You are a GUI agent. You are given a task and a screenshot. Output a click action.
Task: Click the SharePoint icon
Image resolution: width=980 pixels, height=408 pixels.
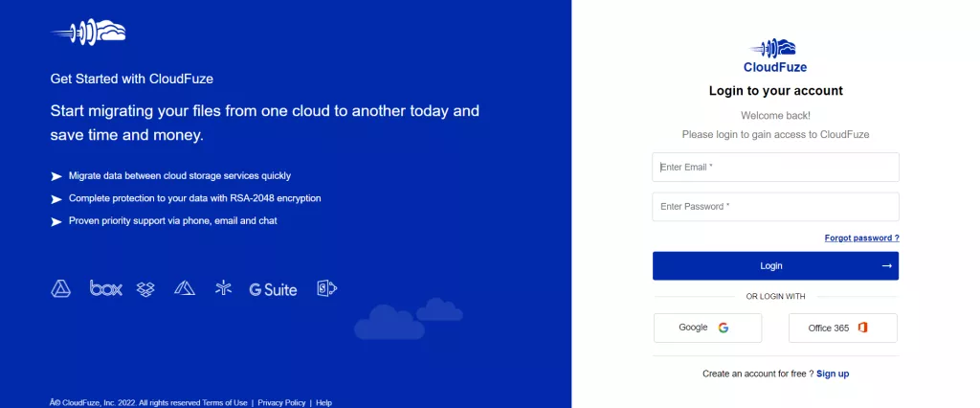click(x=327, y=288)
